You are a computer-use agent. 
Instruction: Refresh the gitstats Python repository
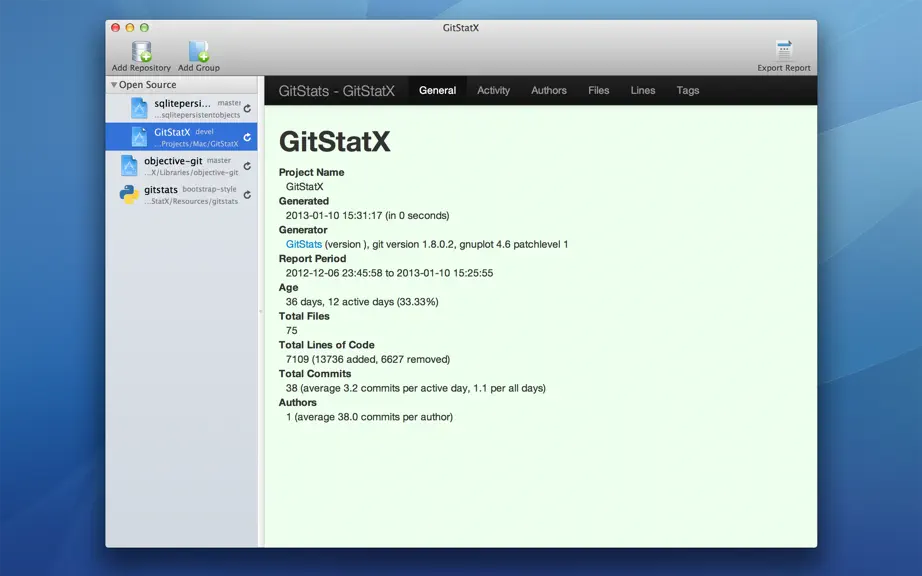point(248,195)
